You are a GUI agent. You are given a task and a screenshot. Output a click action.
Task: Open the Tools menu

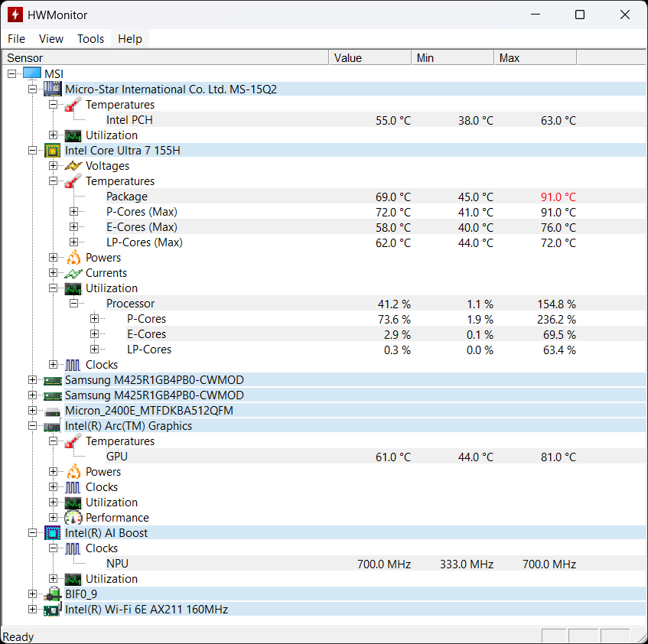(x=90, y=39)
